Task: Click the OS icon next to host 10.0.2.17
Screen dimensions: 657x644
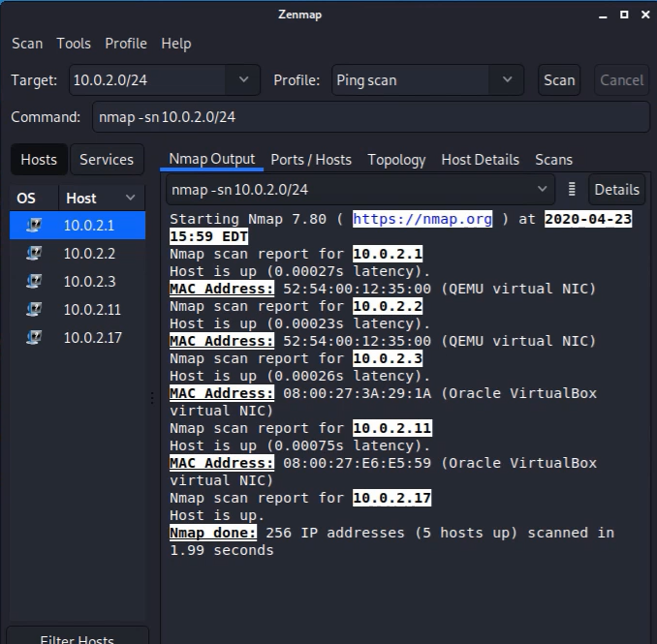Action: (34, 337)
